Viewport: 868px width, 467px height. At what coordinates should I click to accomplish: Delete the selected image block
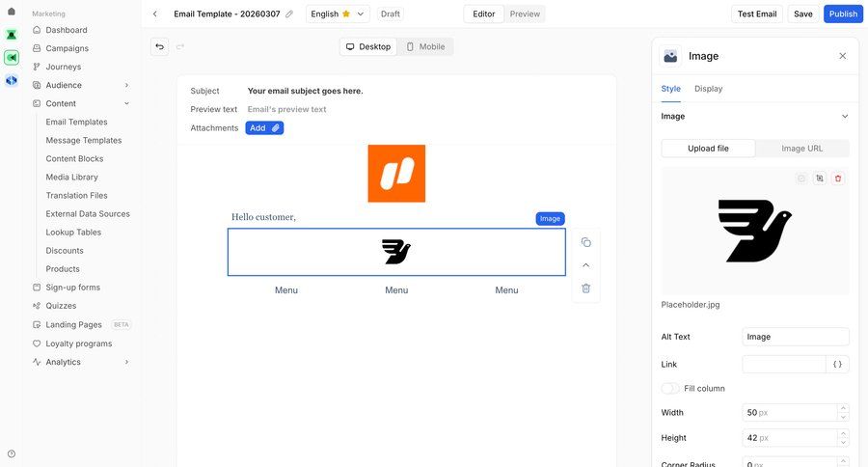(x=585, y=288)
